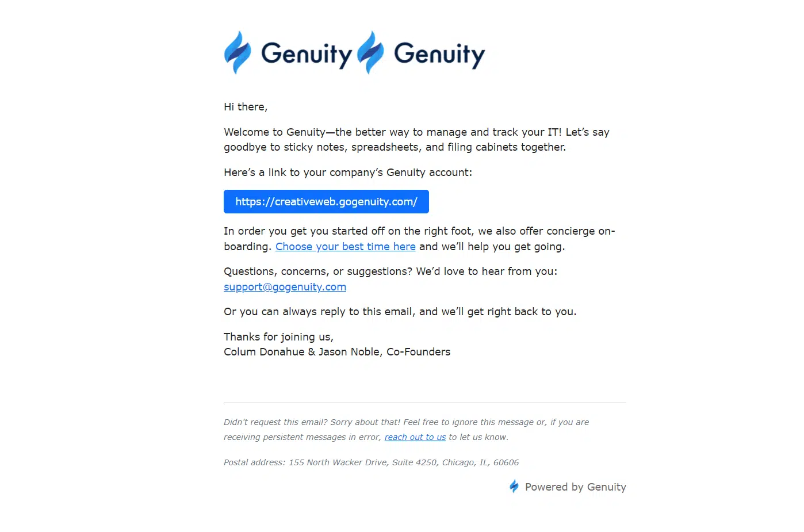
Task: Open the support@gogenuity.com email link
Action: click(285, 286)
